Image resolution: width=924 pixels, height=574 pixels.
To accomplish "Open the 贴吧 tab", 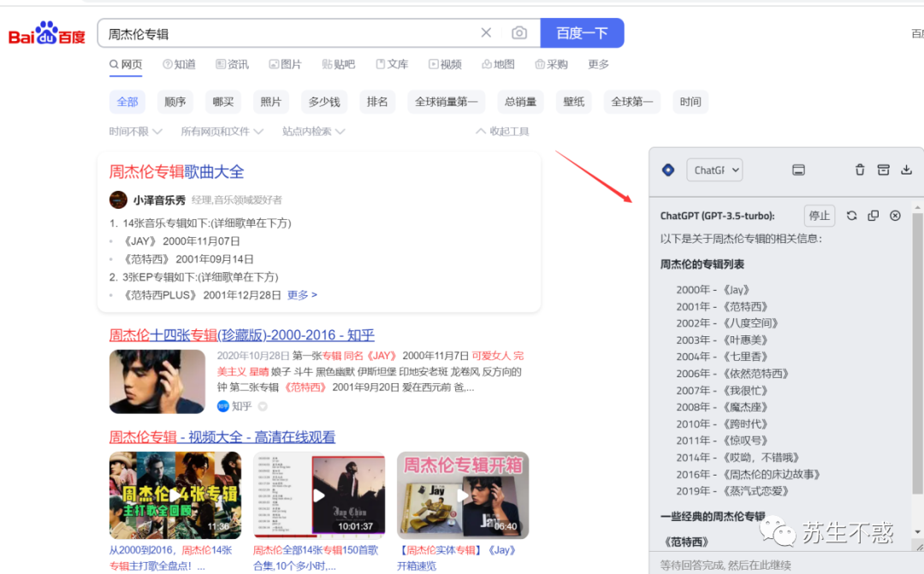I will (x=338, y=64).
